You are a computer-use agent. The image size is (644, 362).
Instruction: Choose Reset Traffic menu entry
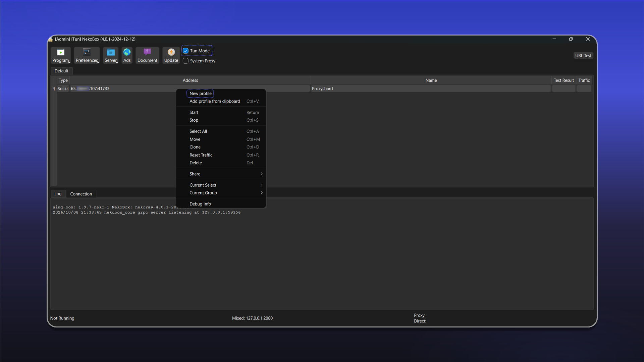coord(221,155)
